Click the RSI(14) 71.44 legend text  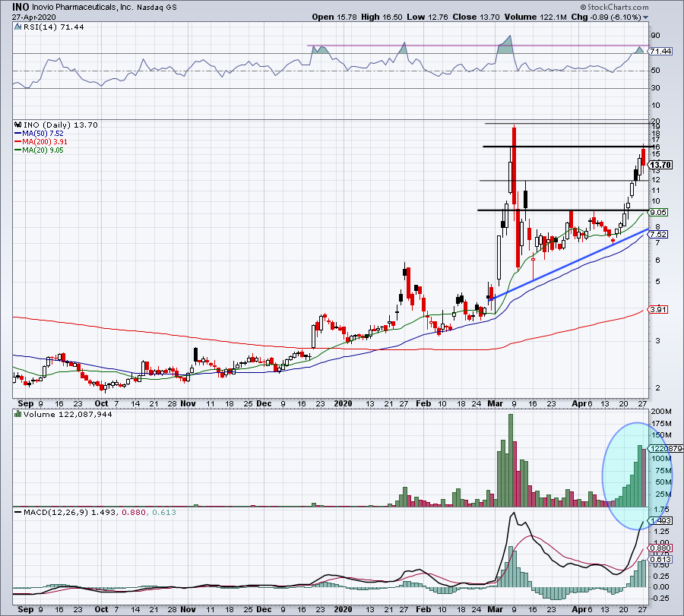click(54, 27)
